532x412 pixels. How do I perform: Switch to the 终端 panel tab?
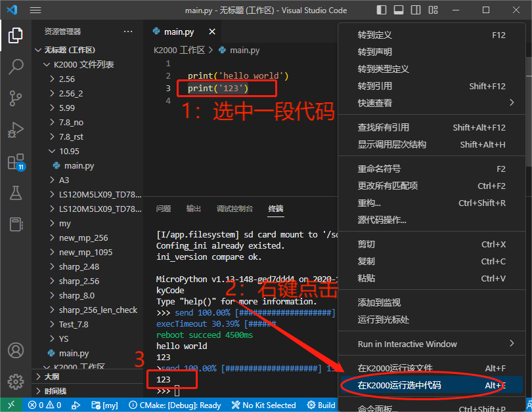pos(276,209)
